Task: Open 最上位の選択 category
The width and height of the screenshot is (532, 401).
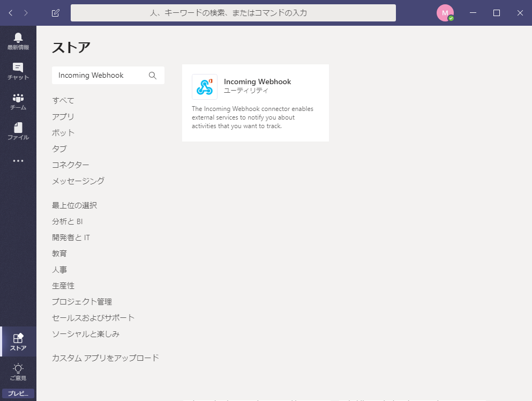Action: point(74,205)
